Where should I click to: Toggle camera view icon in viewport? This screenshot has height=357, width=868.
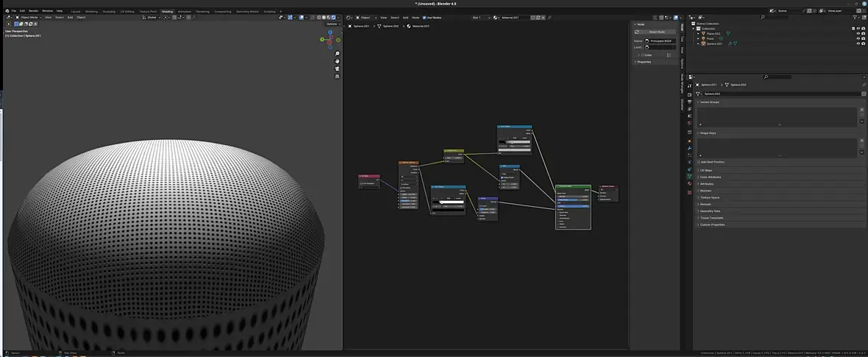pos(337,68)
